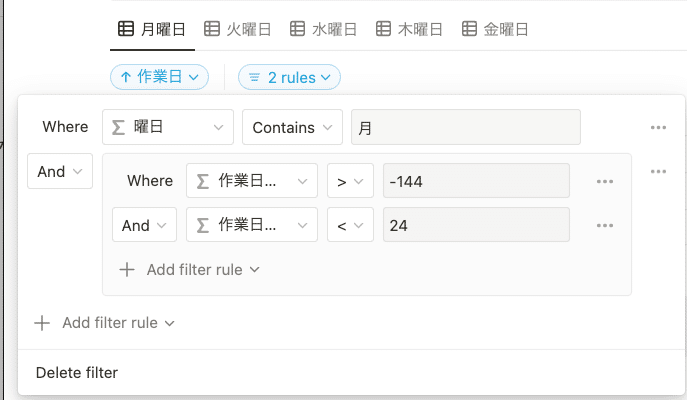Click the table icon on 火曜日 tab

pyautogui.click(x=212, y=30)
